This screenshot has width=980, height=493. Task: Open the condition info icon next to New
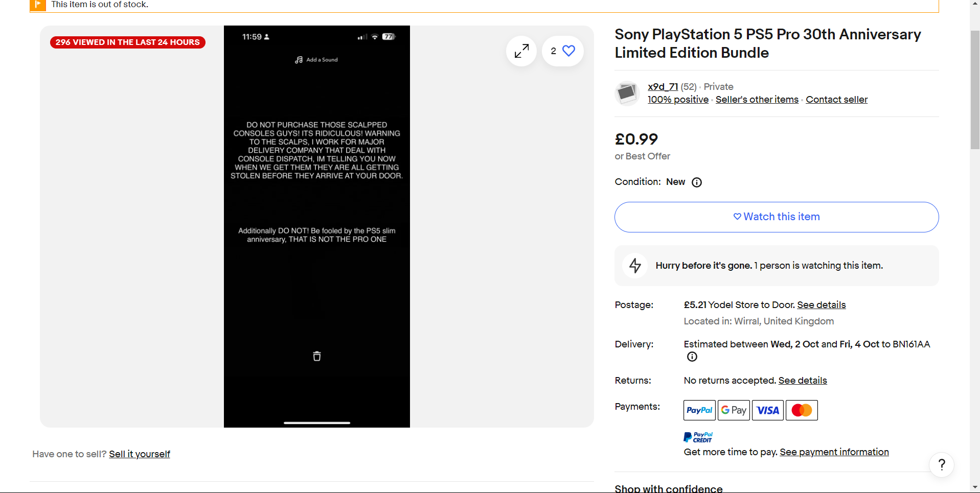tap(697, 182)
